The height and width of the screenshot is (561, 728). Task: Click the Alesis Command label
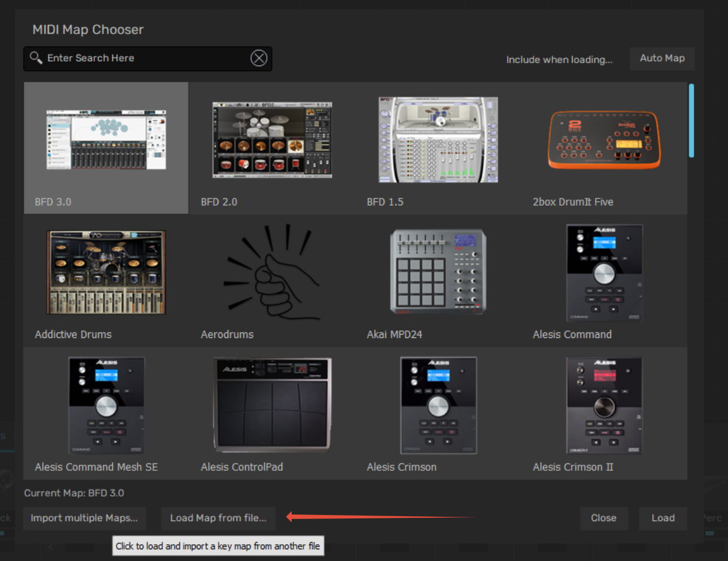573,335
